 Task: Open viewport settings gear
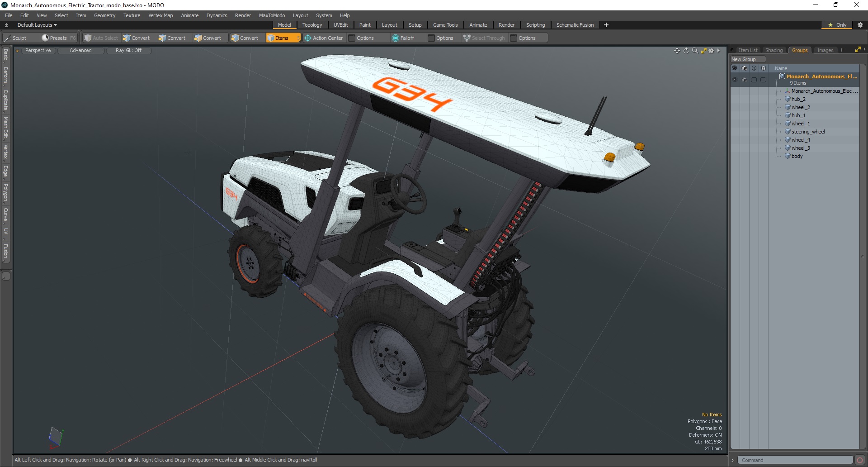tap(711, 51)
